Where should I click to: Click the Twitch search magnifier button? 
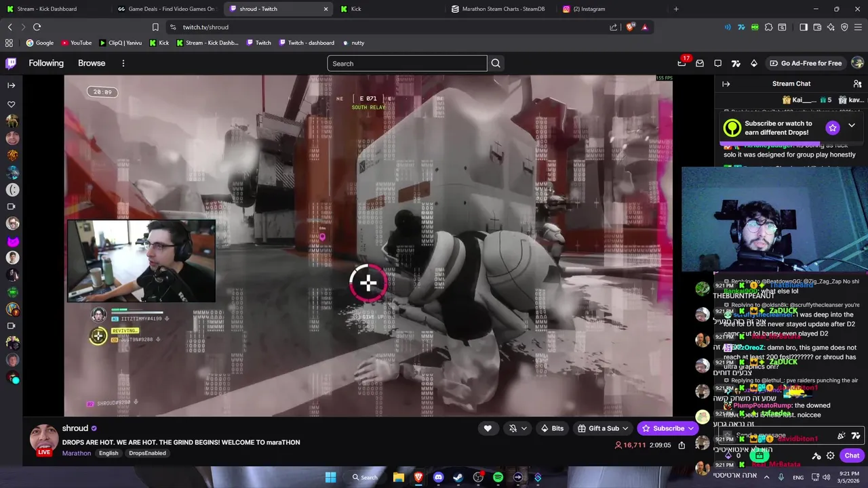[x=496, y=63]
